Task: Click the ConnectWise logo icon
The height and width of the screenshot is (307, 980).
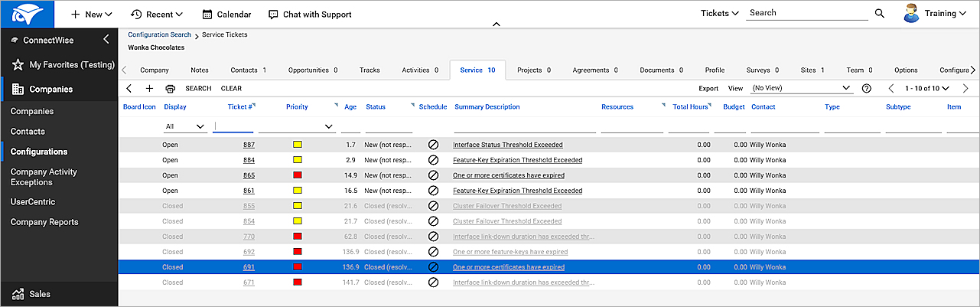Action: coord(27,14)
